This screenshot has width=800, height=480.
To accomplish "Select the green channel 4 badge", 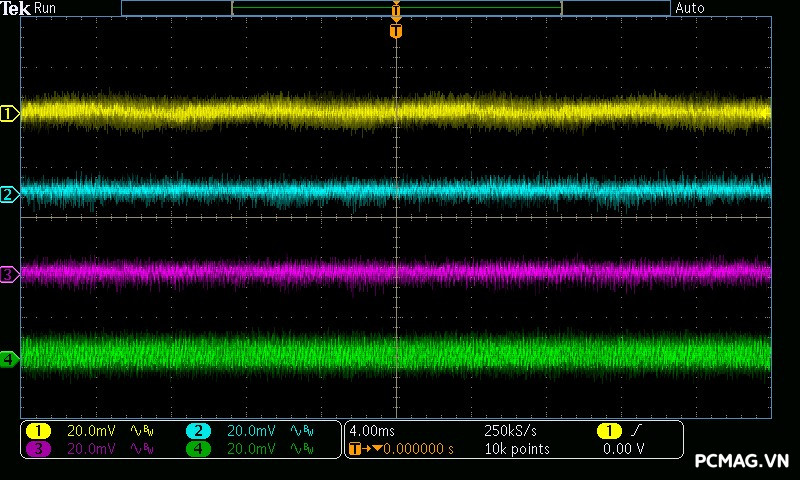I will click(198, 449).
